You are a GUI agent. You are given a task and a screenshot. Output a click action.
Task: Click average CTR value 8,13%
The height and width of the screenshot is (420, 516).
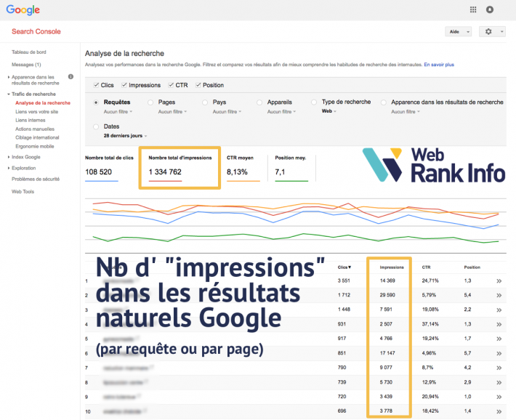pos(237,171)
